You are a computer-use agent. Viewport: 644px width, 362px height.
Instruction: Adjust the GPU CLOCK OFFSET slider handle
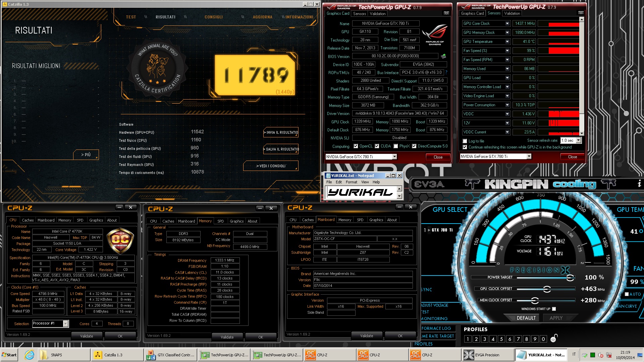click(x=547, y=289)
